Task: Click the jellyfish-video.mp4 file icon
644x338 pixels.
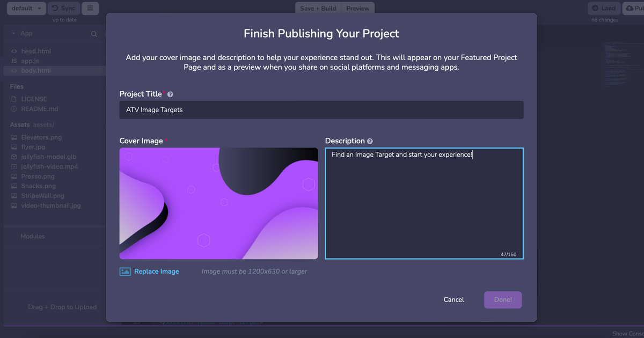Action: [14, 166]
